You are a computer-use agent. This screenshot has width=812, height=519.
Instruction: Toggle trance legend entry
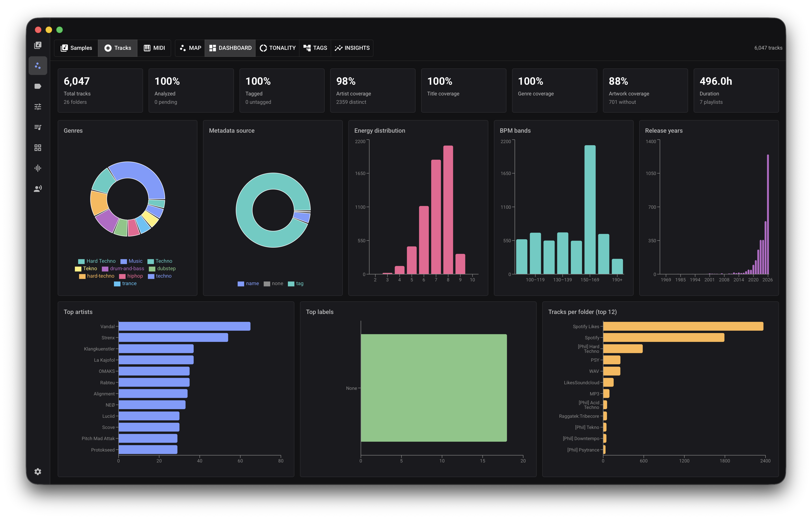[125, 283]
